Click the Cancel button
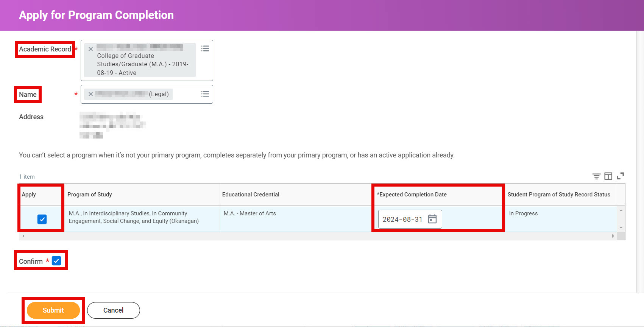 pyautogui.click(x=113, y=310)
